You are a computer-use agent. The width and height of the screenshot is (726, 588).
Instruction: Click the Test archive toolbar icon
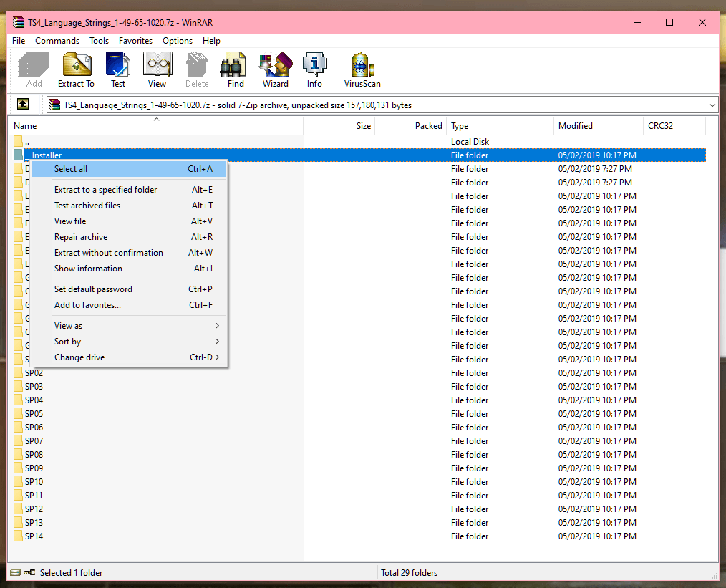(118, 70)
